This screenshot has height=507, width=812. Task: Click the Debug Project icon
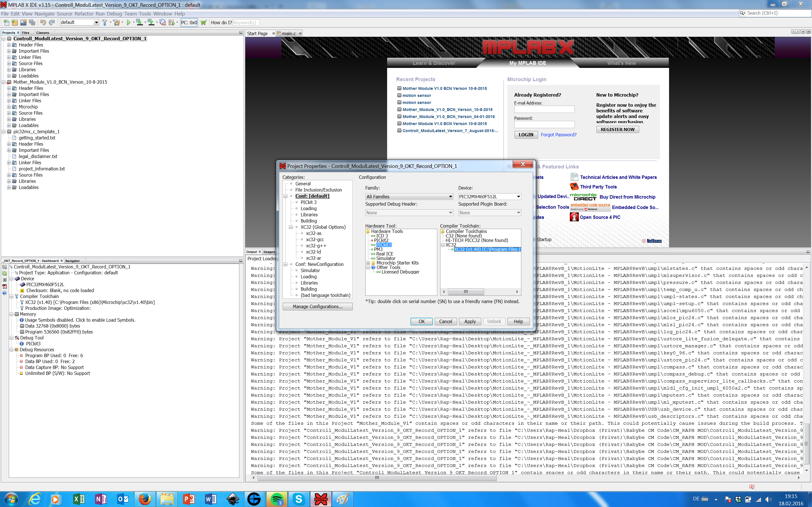point(172,23)
